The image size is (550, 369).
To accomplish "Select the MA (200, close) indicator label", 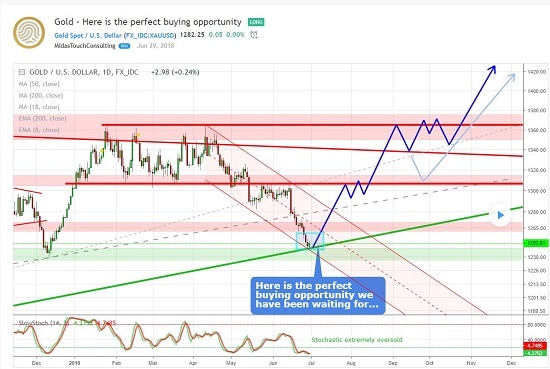I will (x=41, y=95).
